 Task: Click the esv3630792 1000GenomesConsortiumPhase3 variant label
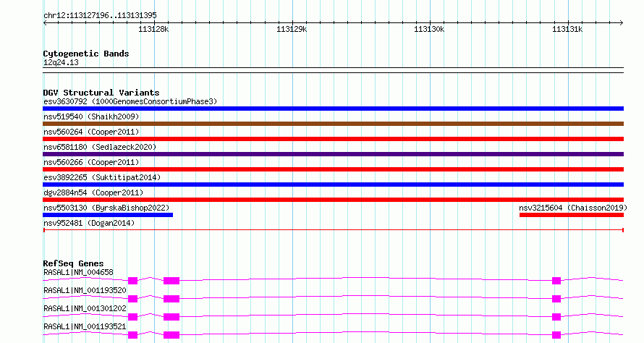(x=130, y=101)
